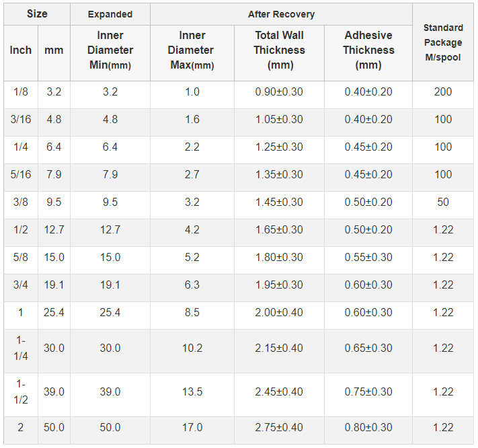The image size is (478, 448).
Task: Select the 8.5 inner diameter max cell
Action: click(192, 312)
